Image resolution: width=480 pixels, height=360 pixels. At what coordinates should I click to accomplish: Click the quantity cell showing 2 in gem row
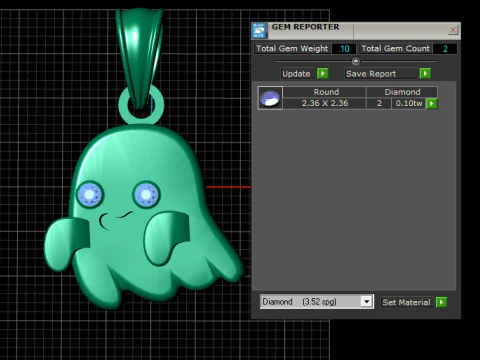379,103
